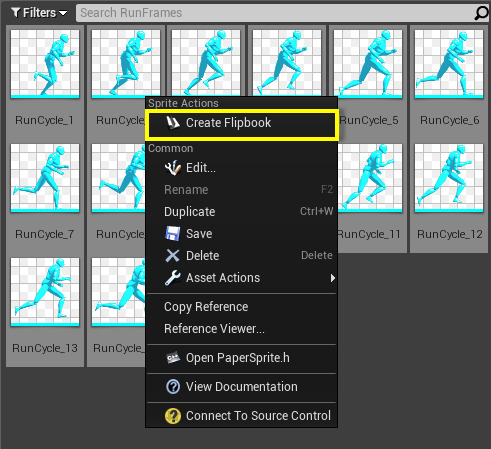Click the magnifying glass search icon
This screenshot has width=491, height=449.
coord(481,13)
